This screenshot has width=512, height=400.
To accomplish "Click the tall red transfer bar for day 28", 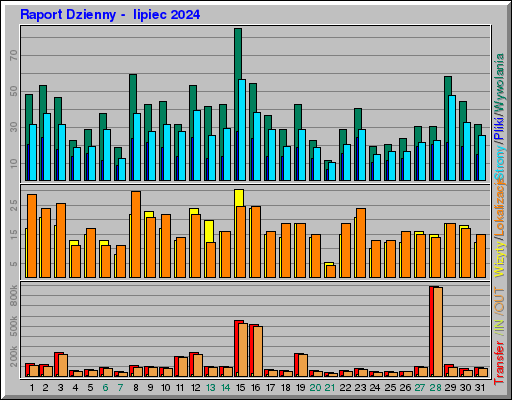I will coord(431,331).
